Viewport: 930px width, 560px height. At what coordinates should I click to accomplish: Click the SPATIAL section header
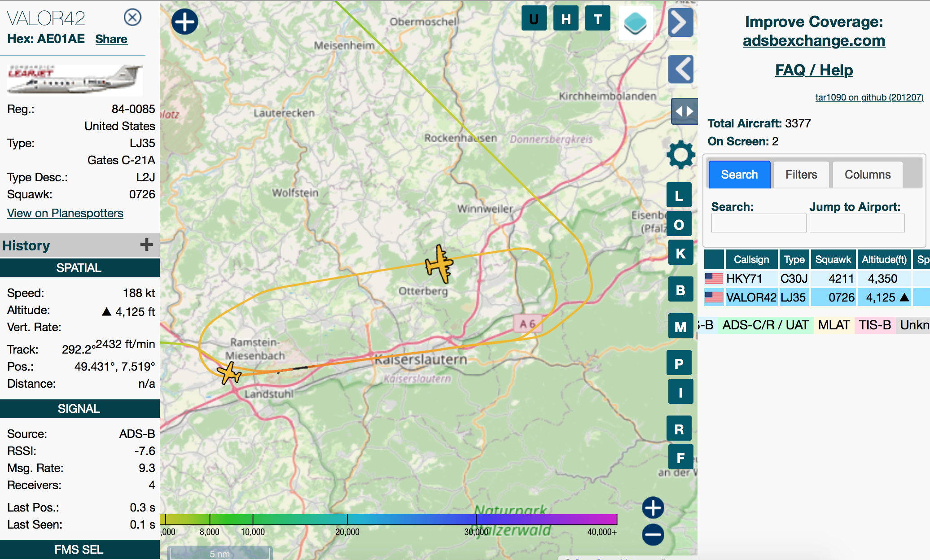click(x=79, y=268)
